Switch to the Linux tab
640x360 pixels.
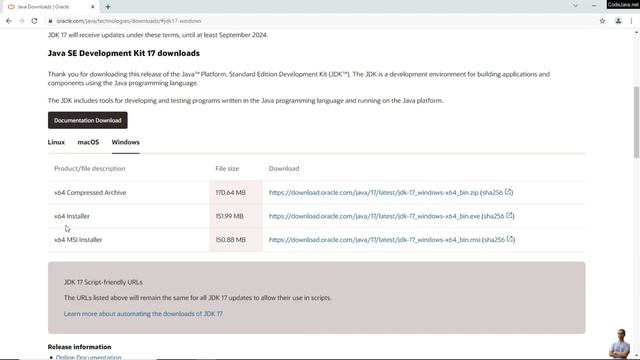56,142
